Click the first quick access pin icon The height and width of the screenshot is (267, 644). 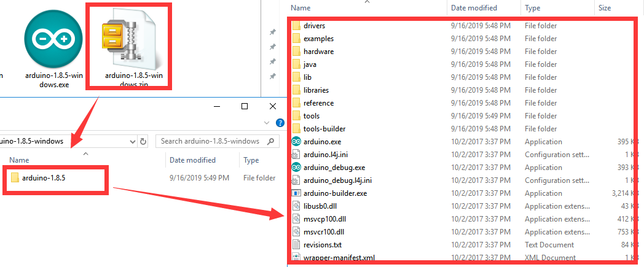click(272, 32)
